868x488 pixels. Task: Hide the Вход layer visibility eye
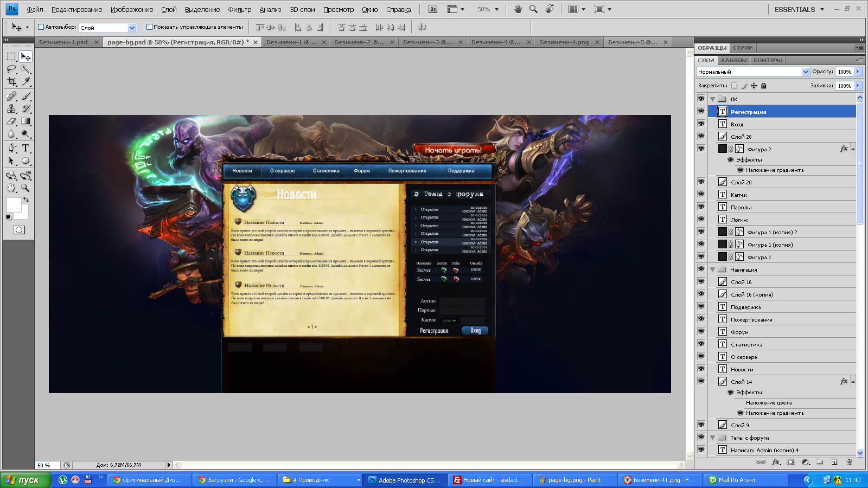click(701, 124)
